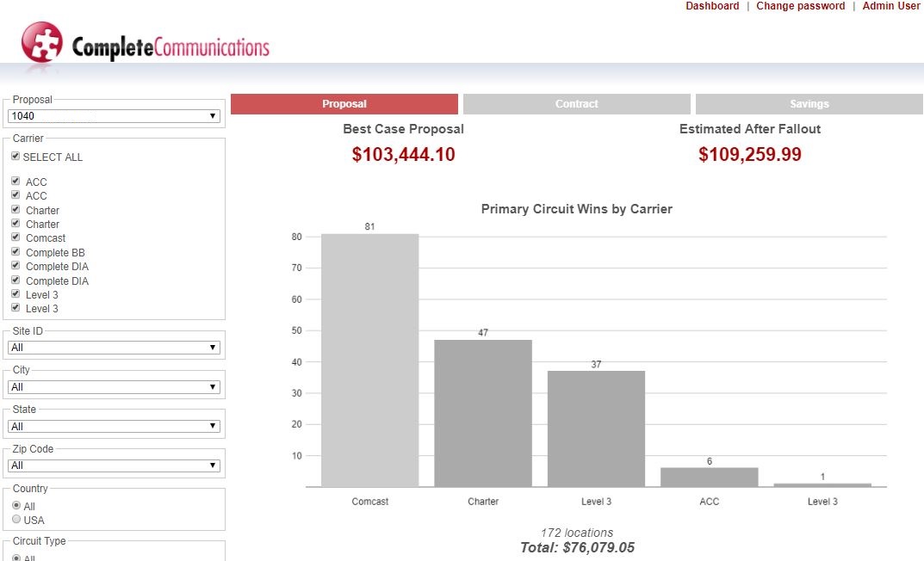The image size is (924, 561).
Task: Uncheck the Complete BB checkbox
Action: tap(16, 251)
